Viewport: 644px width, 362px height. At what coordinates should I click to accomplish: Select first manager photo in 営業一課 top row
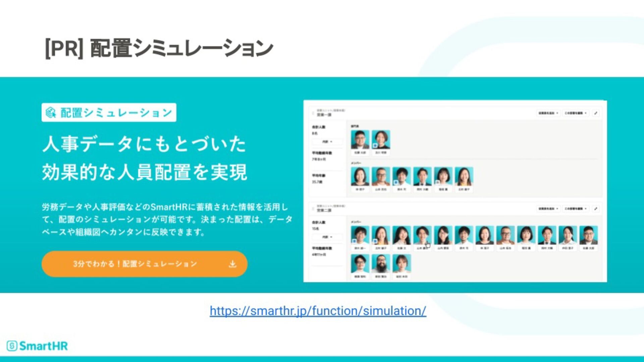pos(360,139)
